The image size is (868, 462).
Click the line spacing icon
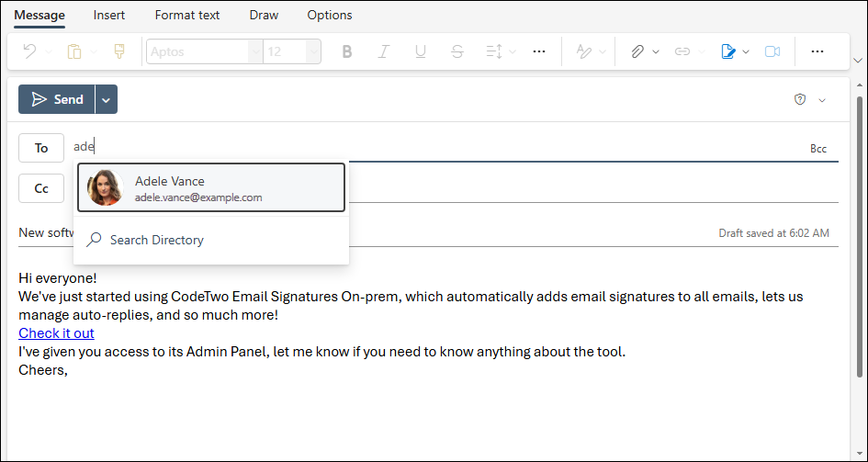pyautogui.click(x=494, y=51)
